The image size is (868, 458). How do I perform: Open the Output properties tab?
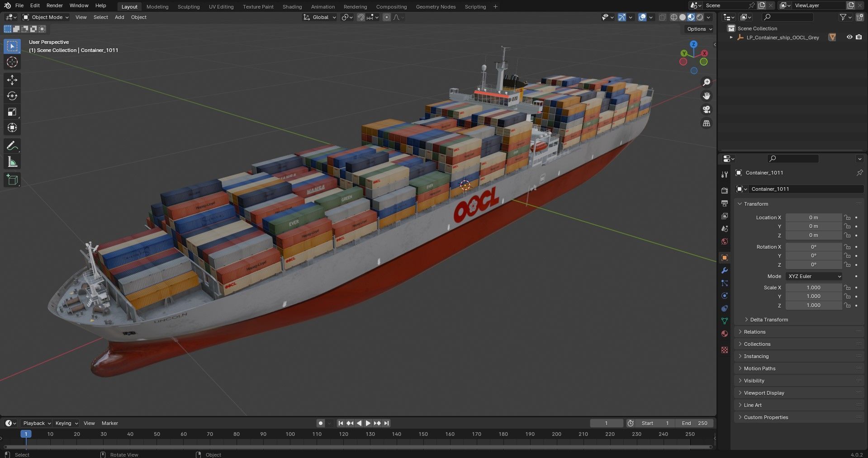click(725, 203)
